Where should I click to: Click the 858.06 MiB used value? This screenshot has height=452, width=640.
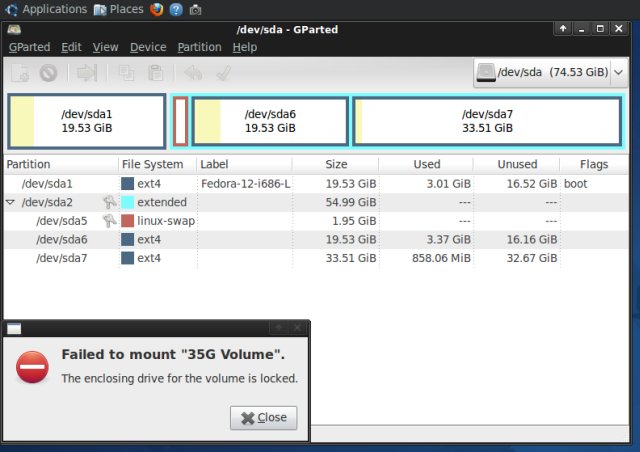pyautogui.click(x=441, y=258)
